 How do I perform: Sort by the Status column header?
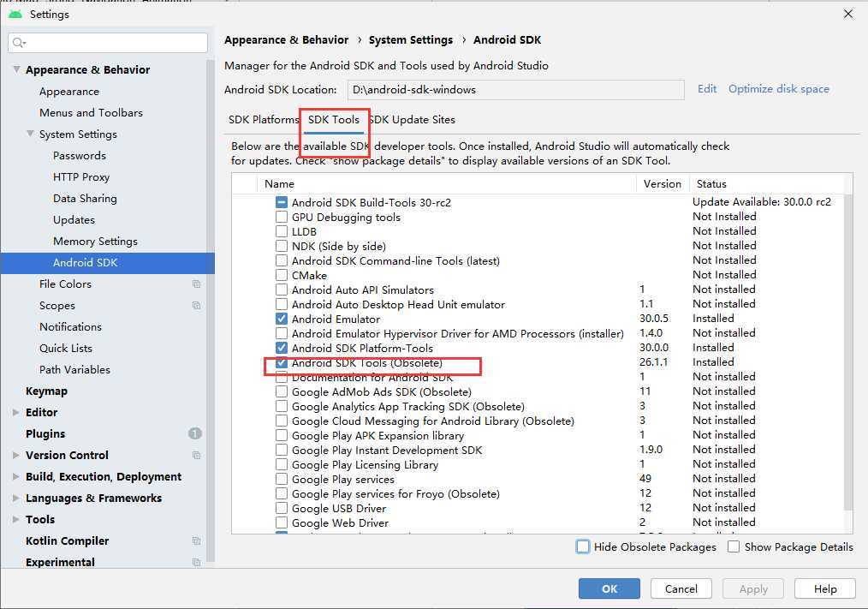(767, 184)
